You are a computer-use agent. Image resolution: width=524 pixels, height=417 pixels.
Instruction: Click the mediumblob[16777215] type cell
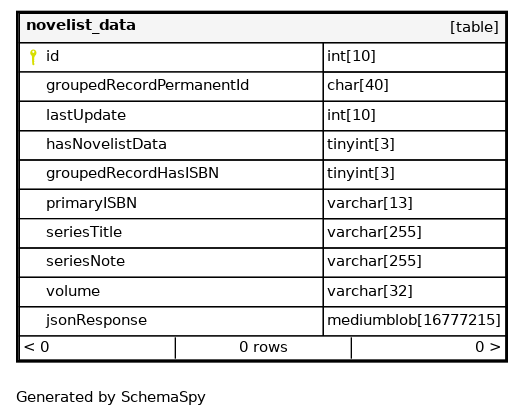coord(414,321)
